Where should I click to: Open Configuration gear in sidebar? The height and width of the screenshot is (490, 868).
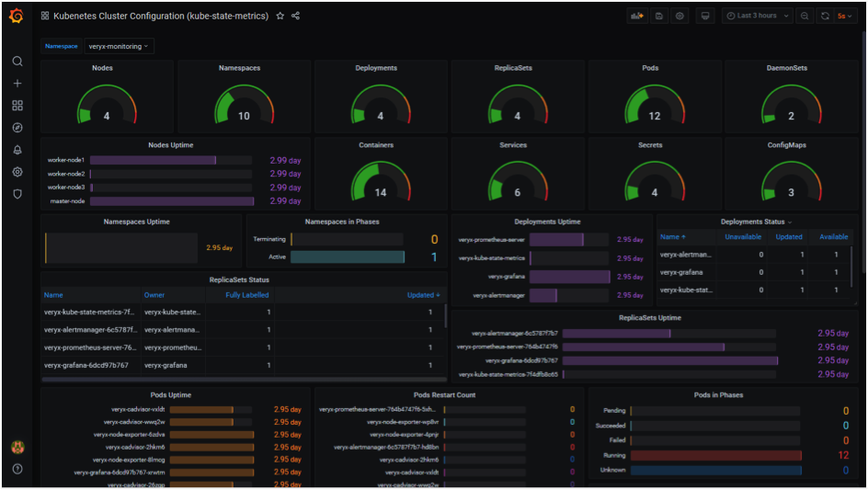[x=17, y=172]
